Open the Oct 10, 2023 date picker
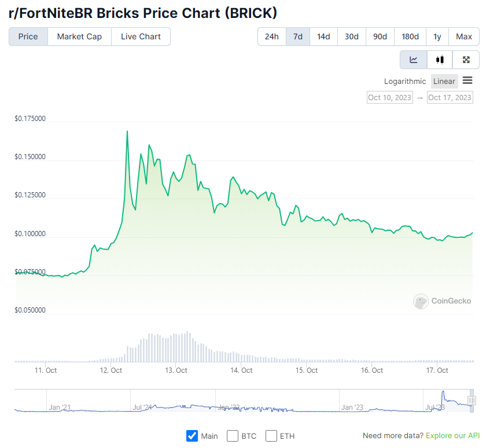486x448 pixels. 389,97
